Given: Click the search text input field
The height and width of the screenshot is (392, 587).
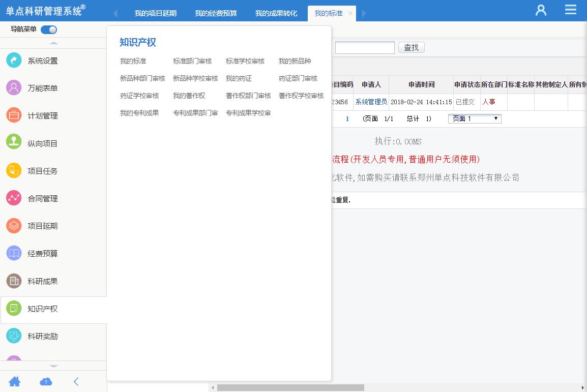Looking at the screenshot, I should (364, 47).
